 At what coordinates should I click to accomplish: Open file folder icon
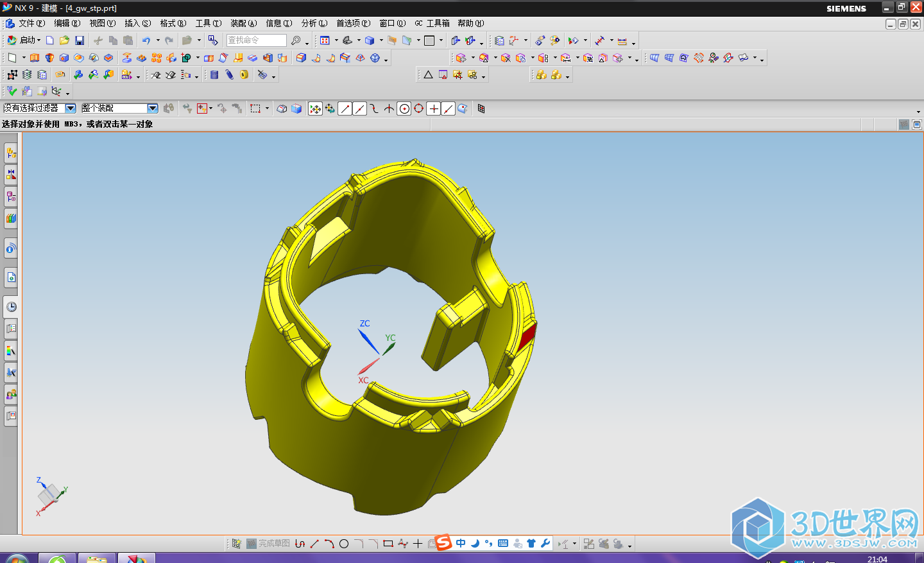coord(64,40)
